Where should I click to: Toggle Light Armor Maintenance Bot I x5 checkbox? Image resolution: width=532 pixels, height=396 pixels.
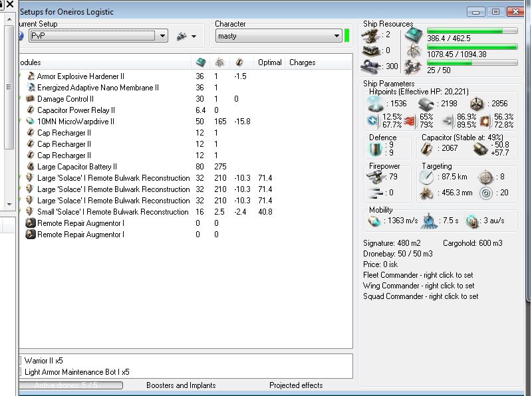click(20, 372)
